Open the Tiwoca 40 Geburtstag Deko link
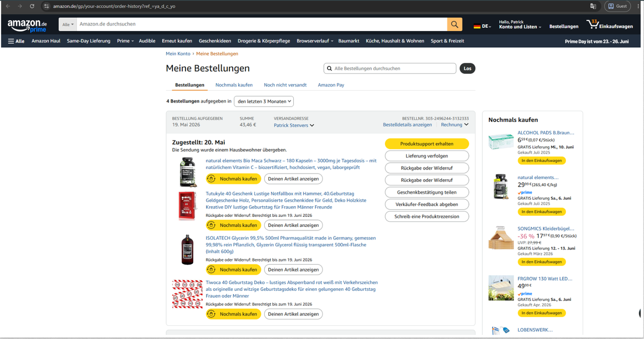The height and width of the screenshot is (339, 644). [x=292, y=289]
